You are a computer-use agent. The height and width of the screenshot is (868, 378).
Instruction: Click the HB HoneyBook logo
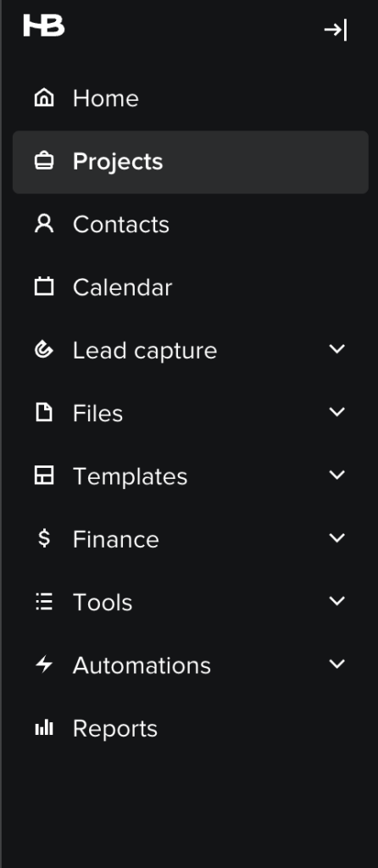44,25
